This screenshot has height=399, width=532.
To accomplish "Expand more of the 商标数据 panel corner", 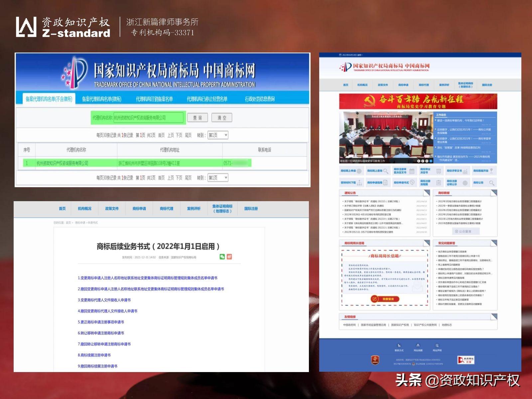I will 494,193.
